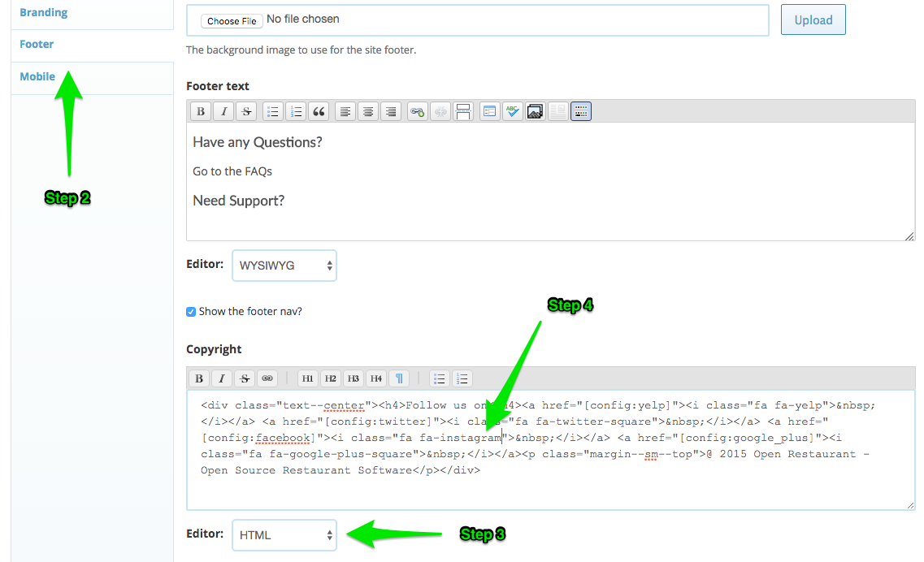Screen dimensions: 924x562
Task: Insert page break in Footer text editor
Action: (x=463, y=111)
